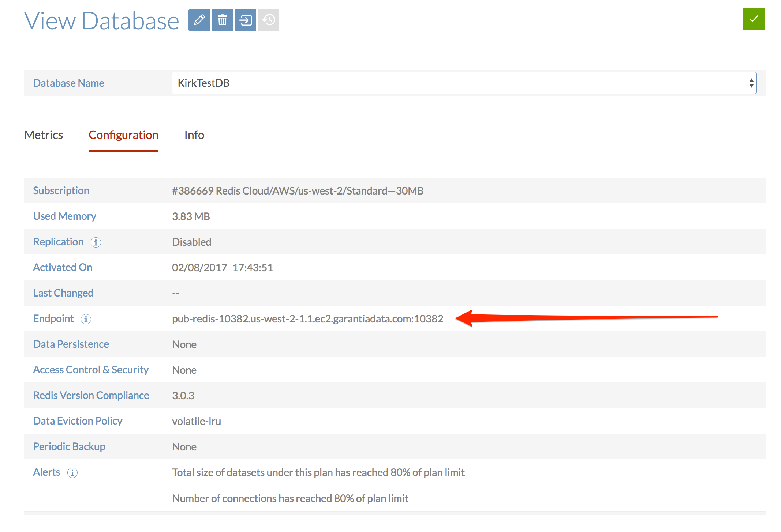Click the endpoint URL garantiadata.com:10382
The width and height of the screenshot is (781, 532).
307,319
